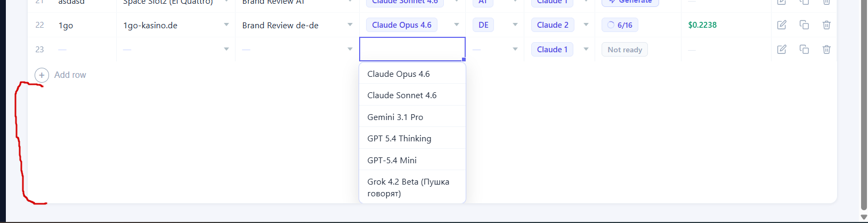
Task: Open the Claude 1 dropdown in row 23
Action: click(x=586, y=50)
